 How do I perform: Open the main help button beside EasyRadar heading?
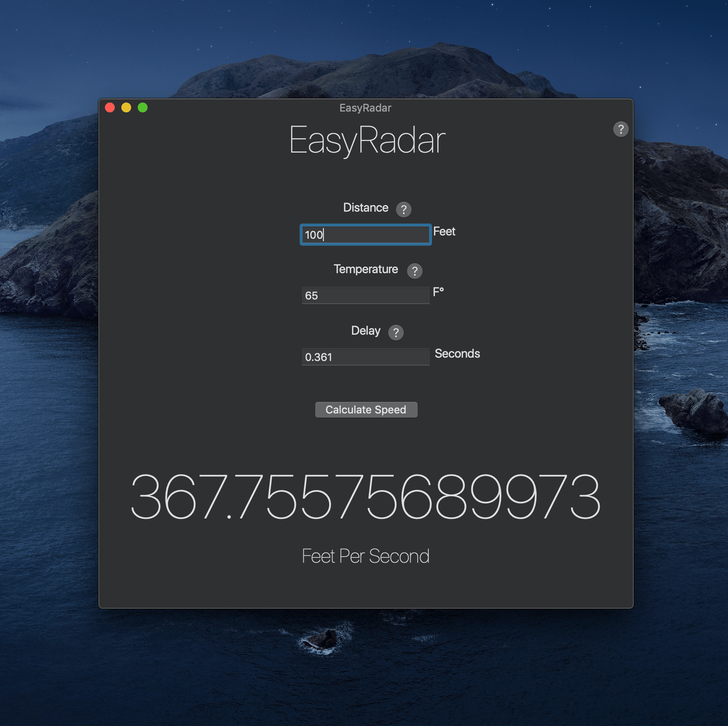621,129
